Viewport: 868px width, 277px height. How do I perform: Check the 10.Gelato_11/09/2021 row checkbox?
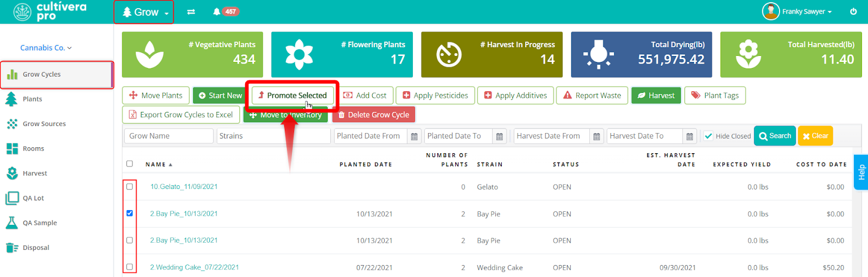coord(130,186)
